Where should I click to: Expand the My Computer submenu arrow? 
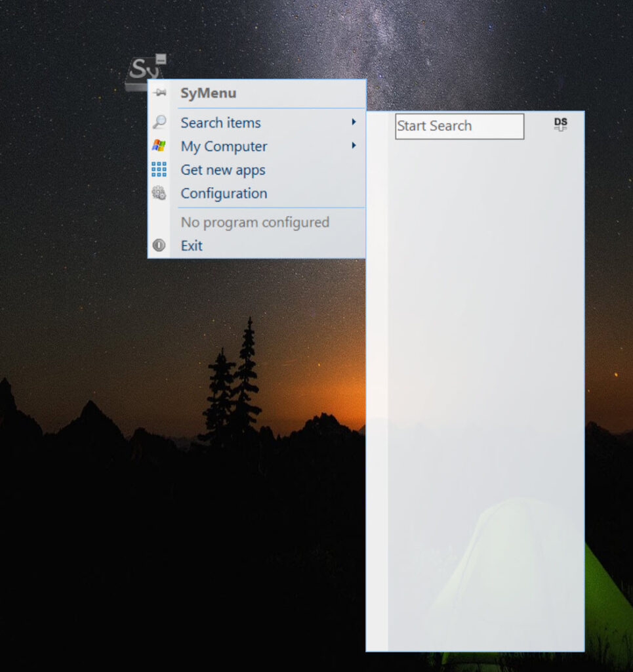[x=354, y=146]
